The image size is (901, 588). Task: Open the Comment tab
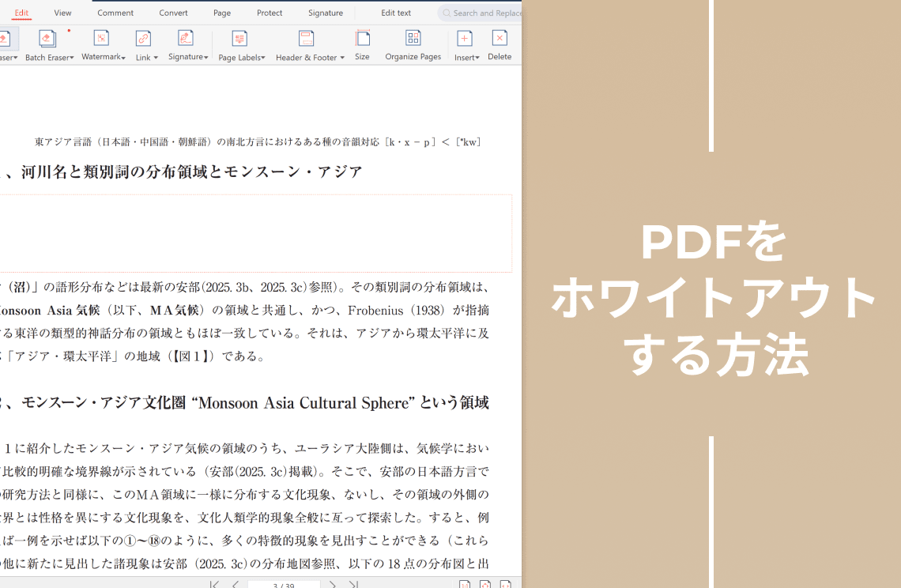click(x=115, y=13)
